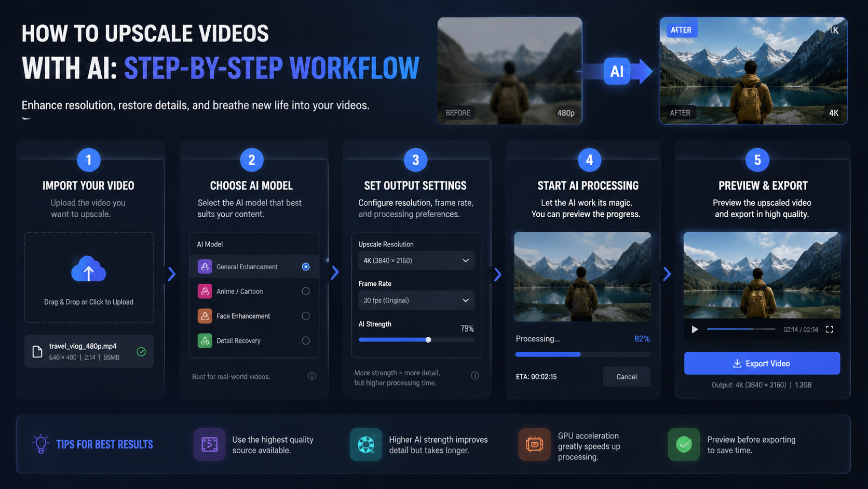Click the Anime / Cartoon model icon
868x489 pixels.
[205, 291]
